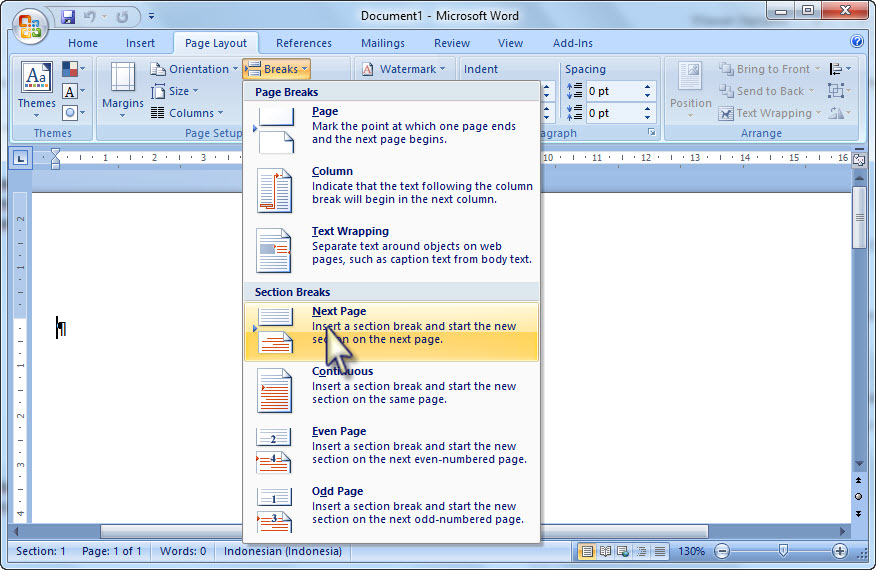Image resolution: width=876 pixels, height=570 pixels.
Task: Click the Spacing After 0 pt field
Action: click(x=613, y=113)
